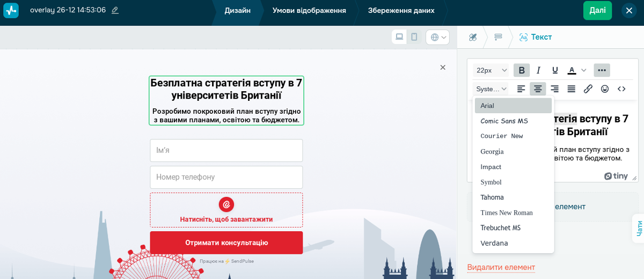Choose Courier New font
Viewport: 644px width, 279px height.
click(513, 136)
